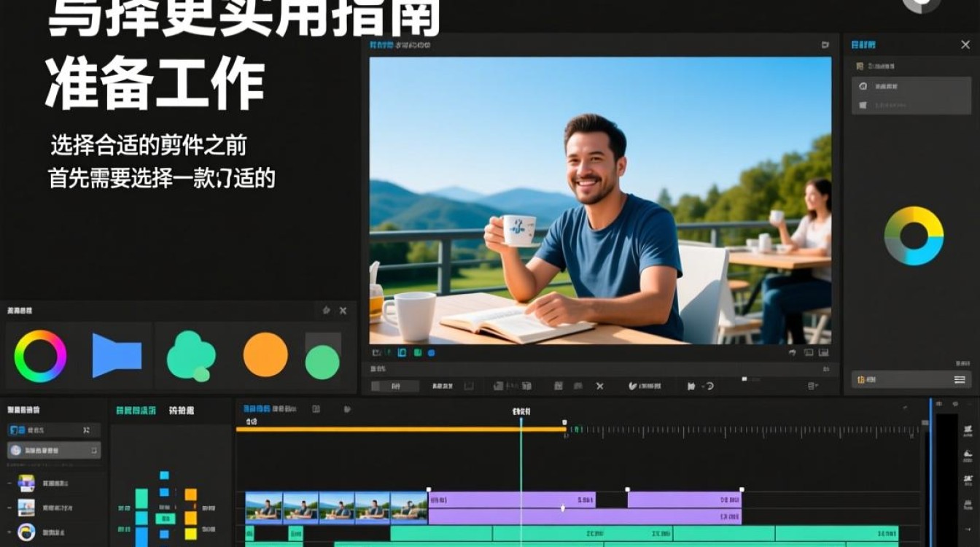
Task: Choose the green circle on gray square icon
Action: point(322,356)
